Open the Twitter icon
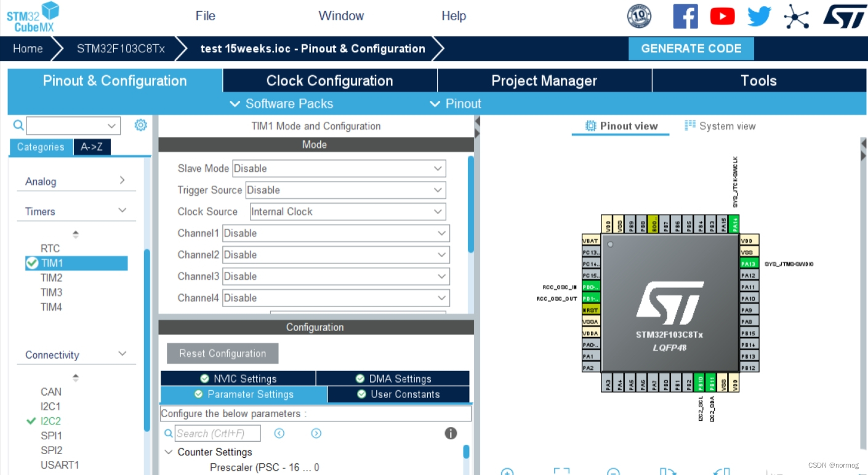 (759, 16)
